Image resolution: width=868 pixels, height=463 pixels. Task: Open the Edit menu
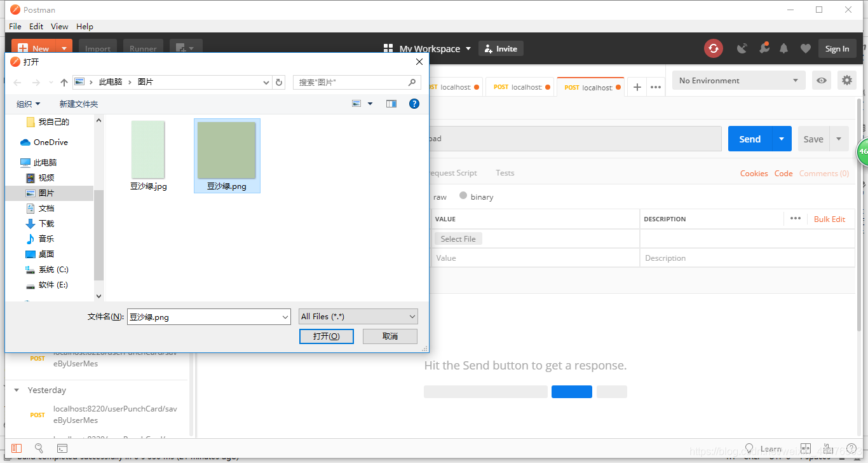[36, 26]
